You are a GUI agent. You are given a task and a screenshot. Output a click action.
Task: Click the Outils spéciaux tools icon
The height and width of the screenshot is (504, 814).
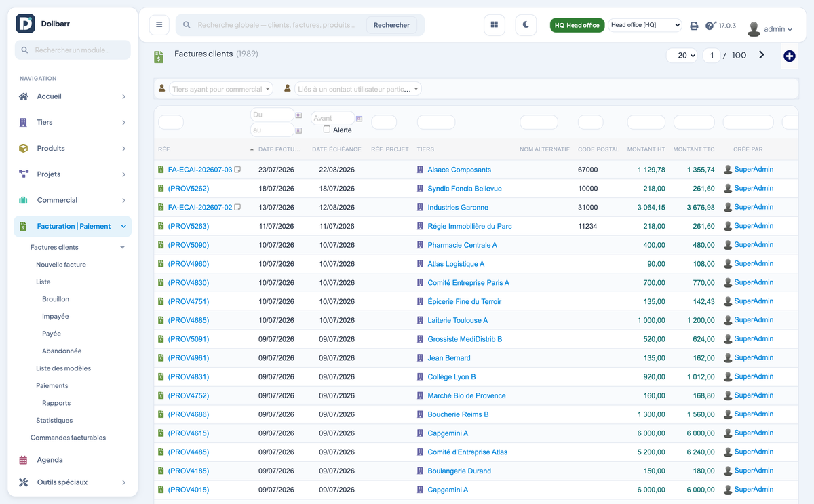coord(24,482)
